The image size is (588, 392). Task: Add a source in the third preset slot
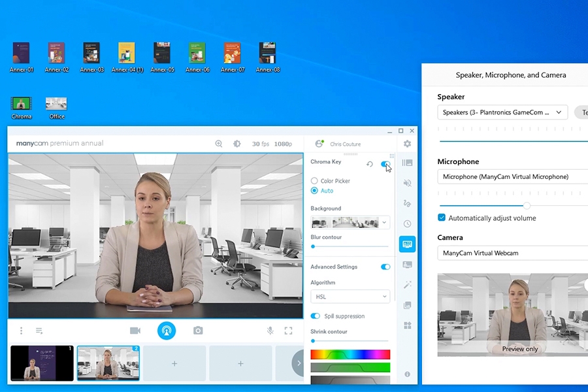(x=174, y=363)
